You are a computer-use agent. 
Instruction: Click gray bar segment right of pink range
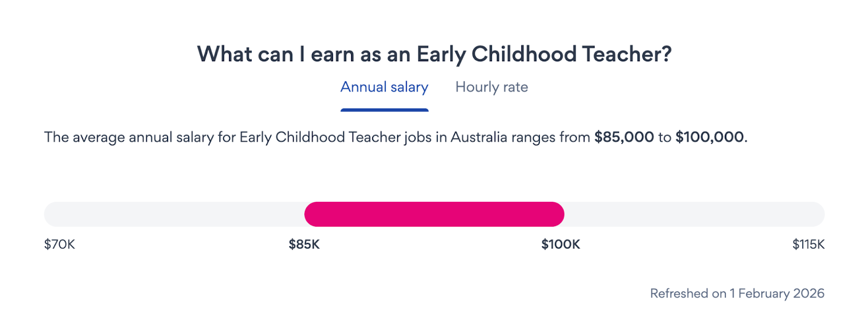click(x=694, y=214)
